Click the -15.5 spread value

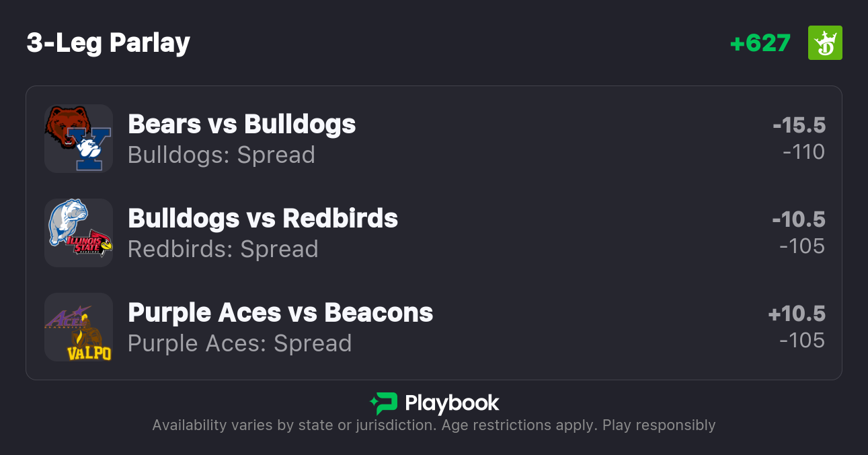point(799,125)
